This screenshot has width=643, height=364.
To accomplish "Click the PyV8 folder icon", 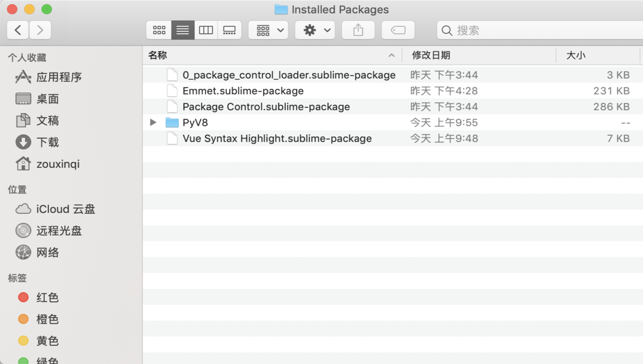I will (172, 122).
